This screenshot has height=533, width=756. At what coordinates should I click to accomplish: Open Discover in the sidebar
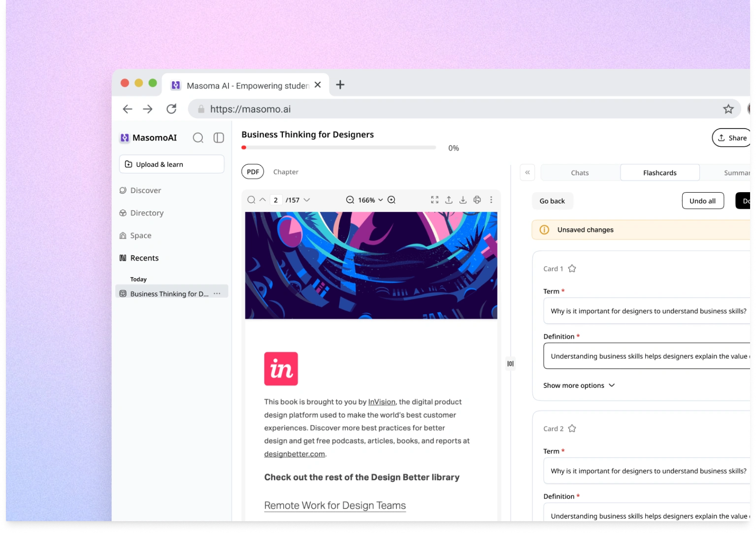(x=140, y=191)
